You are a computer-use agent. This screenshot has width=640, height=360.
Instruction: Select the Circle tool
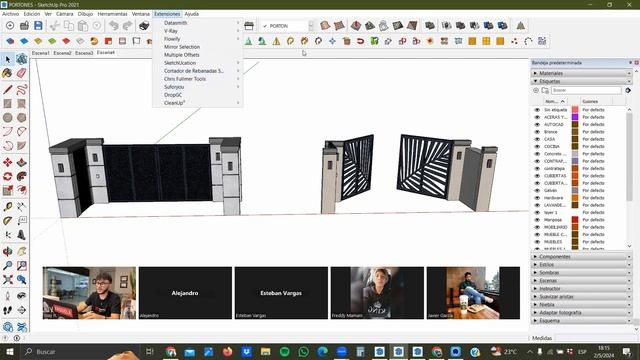point(8,118)
